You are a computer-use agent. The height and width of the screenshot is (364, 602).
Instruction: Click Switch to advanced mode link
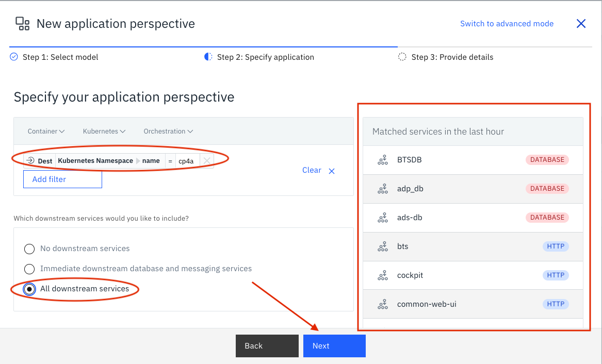(x=507, y=24)
